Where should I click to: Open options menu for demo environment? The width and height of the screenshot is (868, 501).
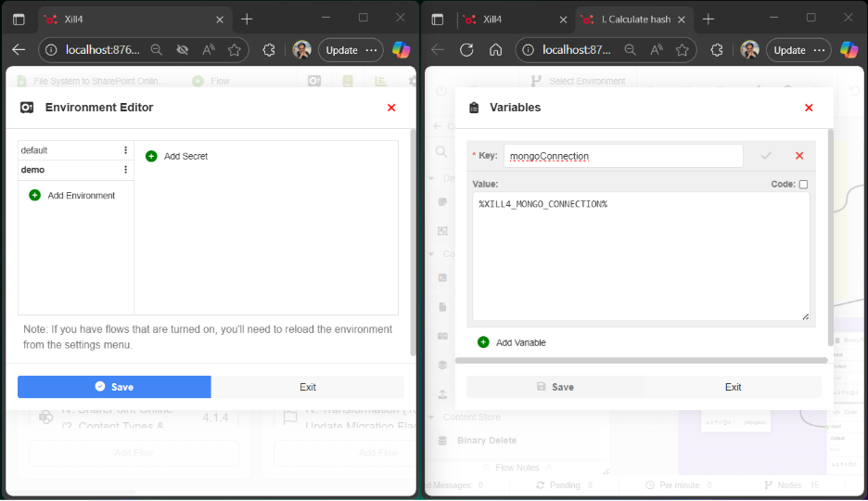click(126, 170)
